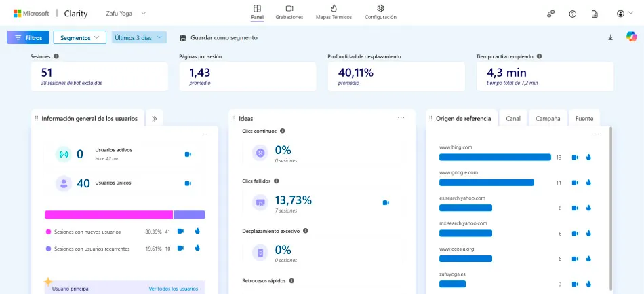Switch to the Canal tab
This screenshot has height=294, width=644.
513,118
